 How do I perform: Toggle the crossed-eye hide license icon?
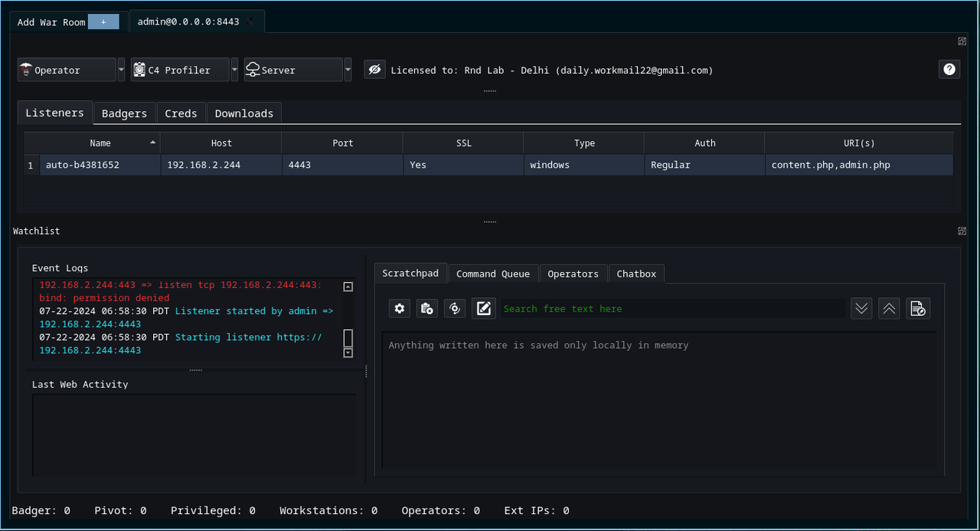(x=374, y=70)
